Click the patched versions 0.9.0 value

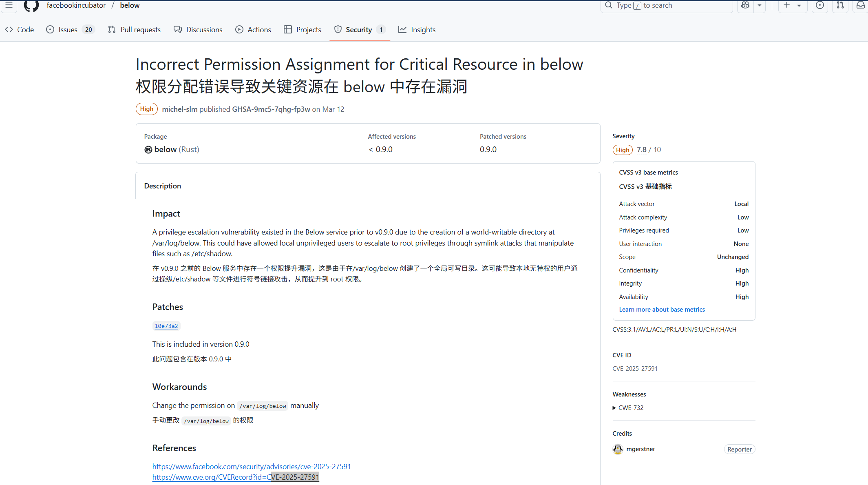pyautogui.click(x=488, y=150)
